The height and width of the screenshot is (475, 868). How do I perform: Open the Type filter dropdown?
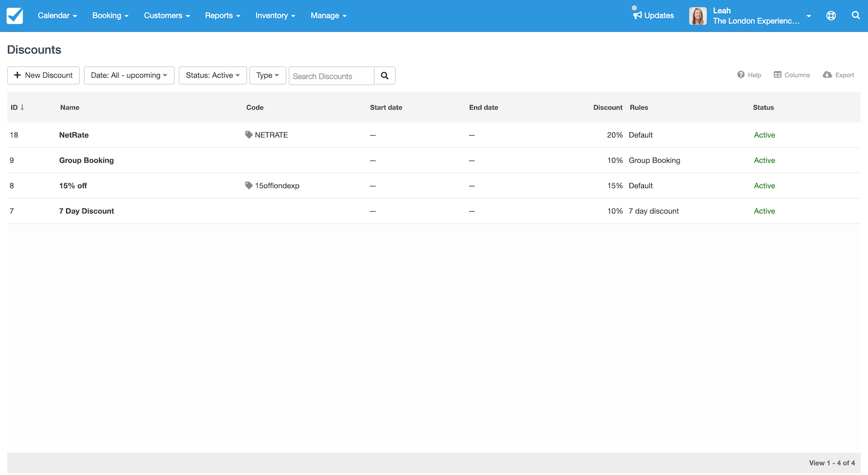[268, 75]
